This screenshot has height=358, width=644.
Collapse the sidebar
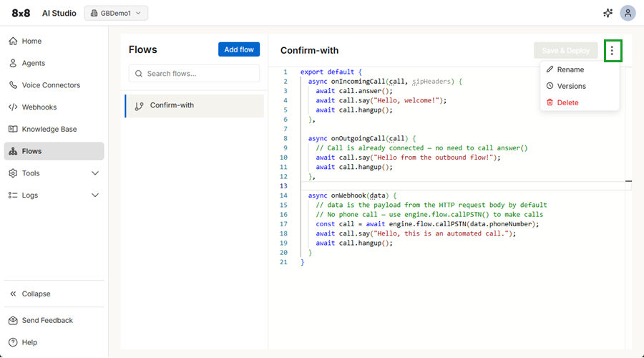[x=54, y=294]
